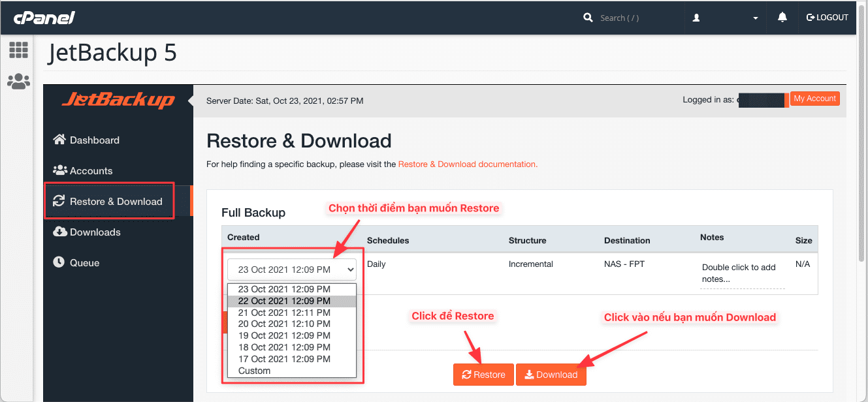
Task: Click the Dashboard home icon
Action: click(59, 140)
